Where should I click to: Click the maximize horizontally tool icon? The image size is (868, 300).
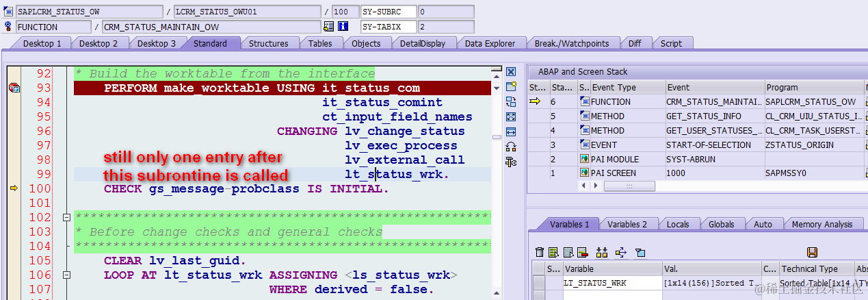coord(510,132)
